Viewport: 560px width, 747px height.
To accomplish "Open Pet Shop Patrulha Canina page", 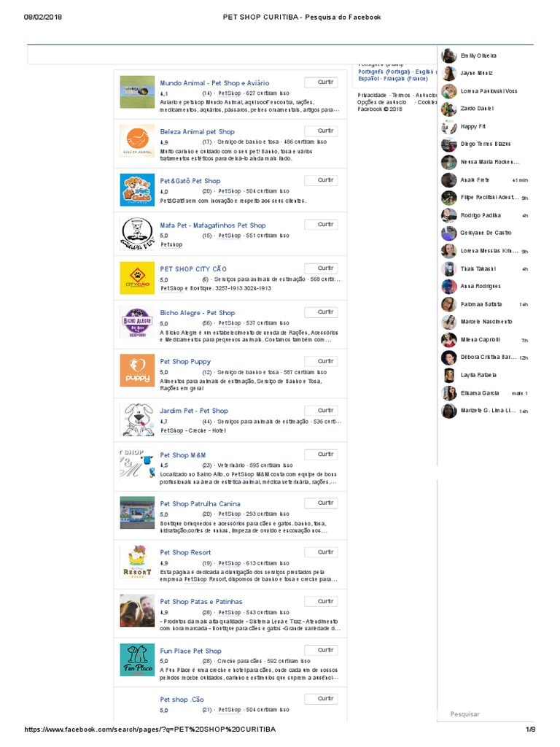I will coord(200,504).
